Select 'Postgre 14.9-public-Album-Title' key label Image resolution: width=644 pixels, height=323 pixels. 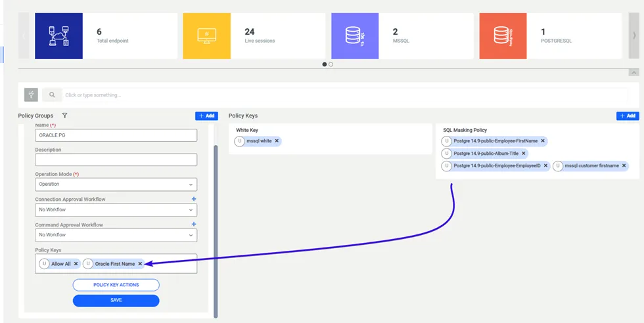pyautogui.click(x=486, y=153)
